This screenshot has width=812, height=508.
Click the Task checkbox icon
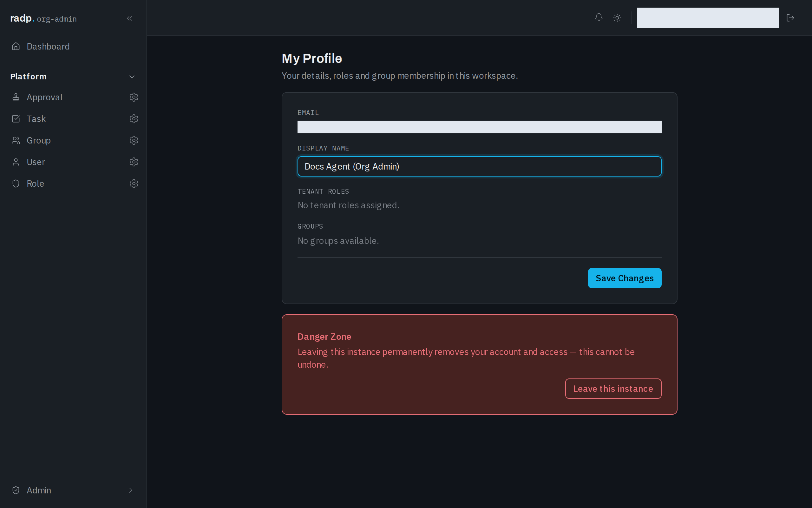(16, 119)
